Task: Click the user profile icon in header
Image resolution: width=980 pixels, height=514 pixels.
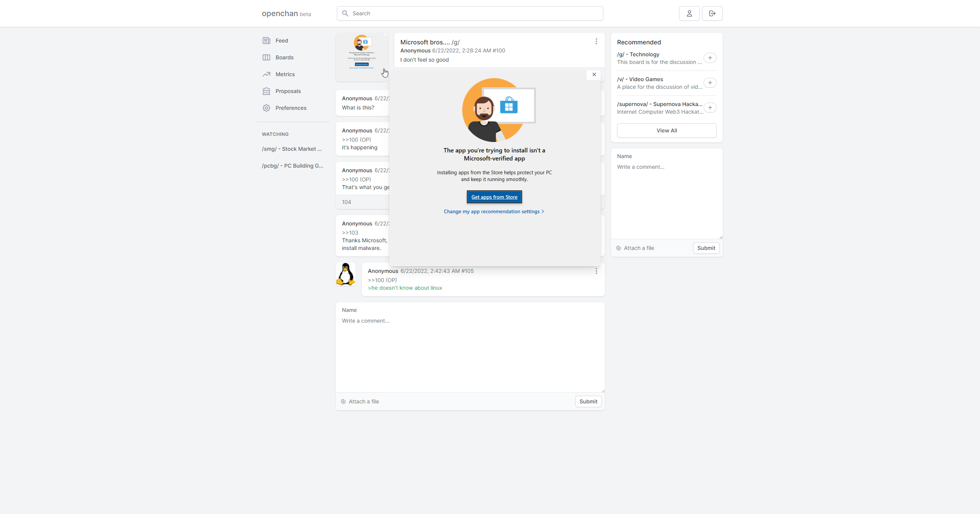Action: 689,13
